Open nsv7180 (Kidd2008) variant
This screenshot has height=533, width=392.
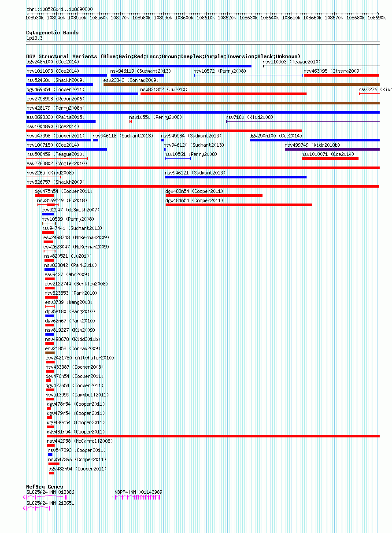pos(249,117)
